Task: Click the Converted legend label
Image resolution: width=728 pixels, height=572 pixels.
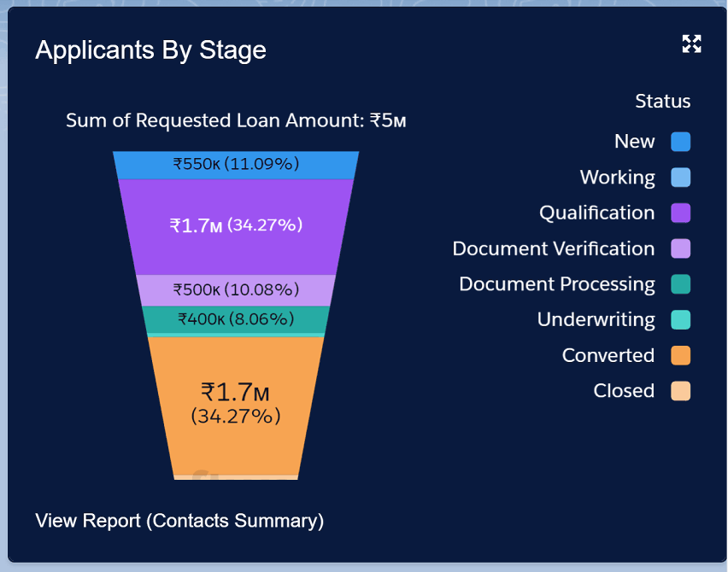Action: (608, 355)
